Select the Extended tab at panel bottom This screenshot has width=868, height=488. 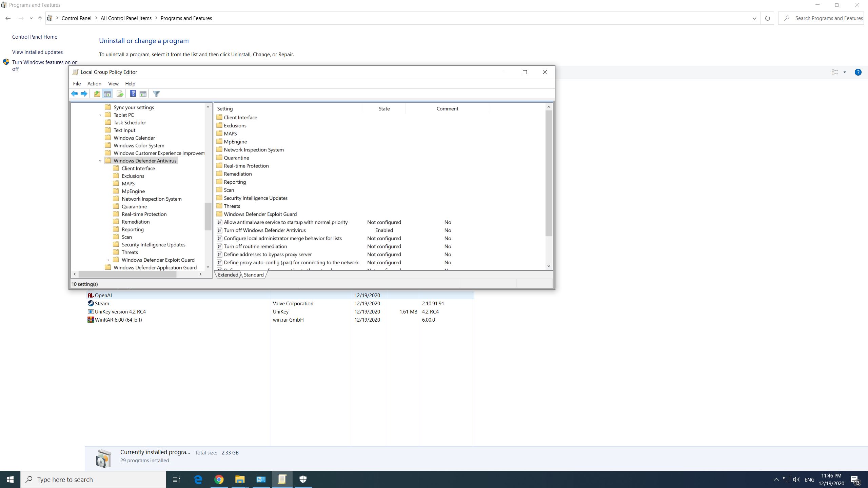pyautogui.click(x=228, y=275)
